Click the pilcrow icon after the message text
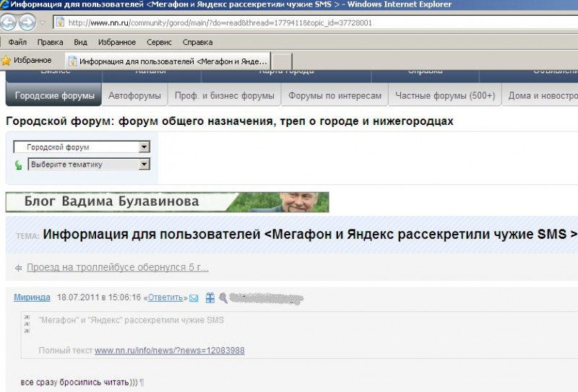This screenshot has width=578, height=392. (x=142, y=381)
